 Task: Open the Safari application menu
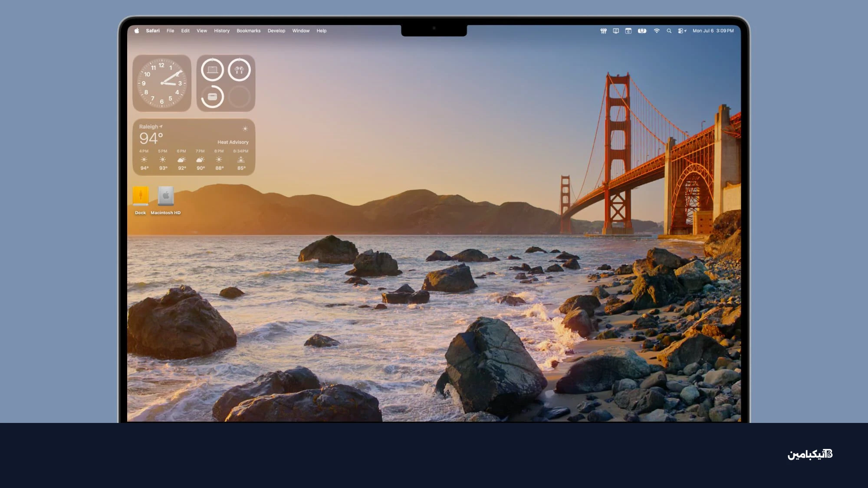[153, 31]
